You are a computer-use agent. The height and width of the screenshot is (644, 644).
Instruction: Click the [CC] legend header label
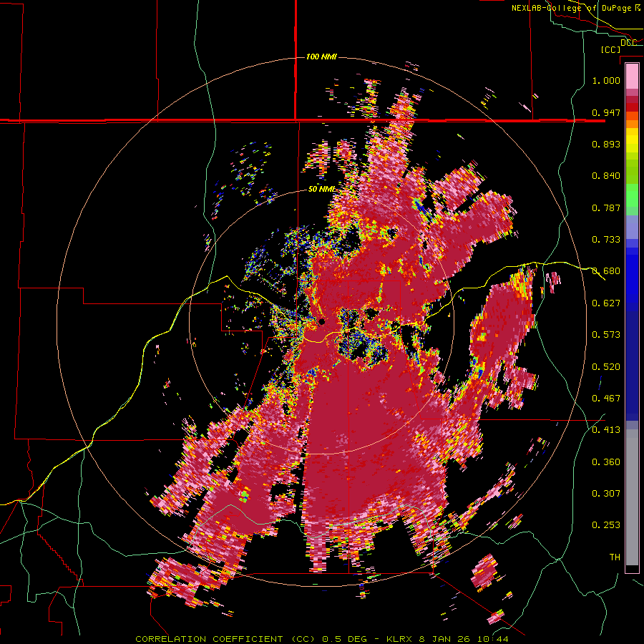tap(611, 49)
